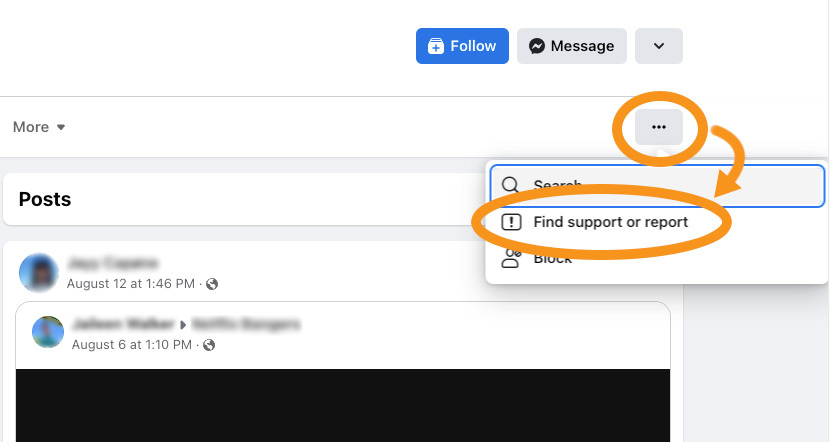This screenshot has width=830, height=442.
Task: Click the exclamation report icon
Action: click(x=511, y=222)
